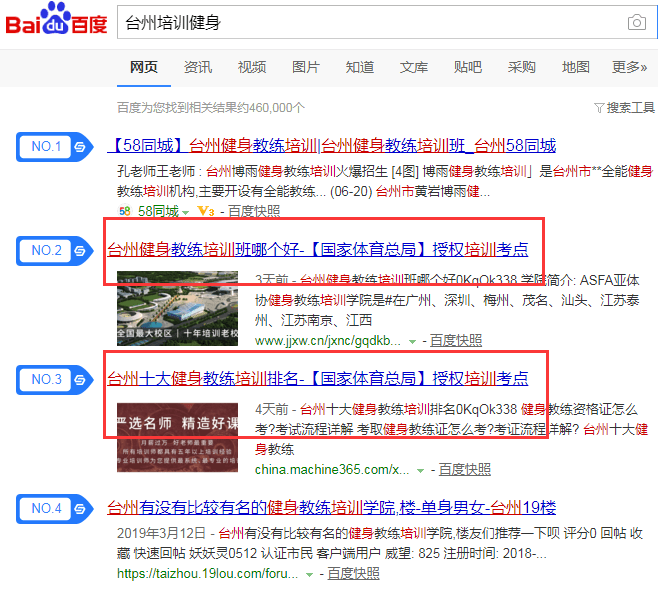Click the 严选名师 精造好课 thumbnail

click(177, 437)
